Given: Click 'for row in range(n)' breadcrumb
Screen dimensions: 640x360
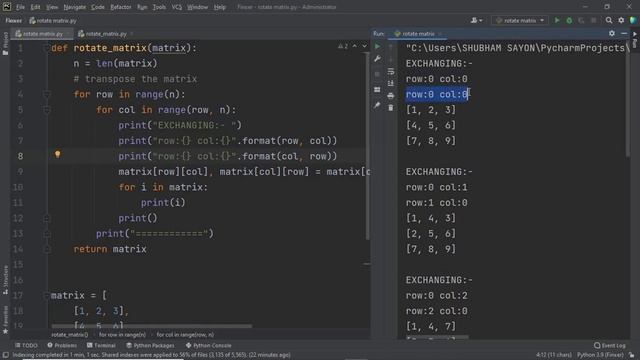Looking at the screenshot, I should click(x=122, y=335).
